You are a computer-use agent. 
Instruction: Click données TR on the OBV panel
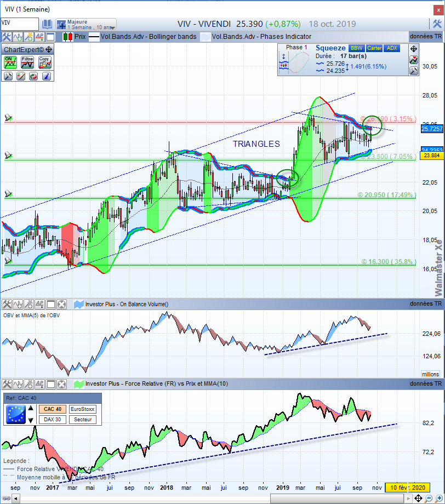(x=426, y=303)
